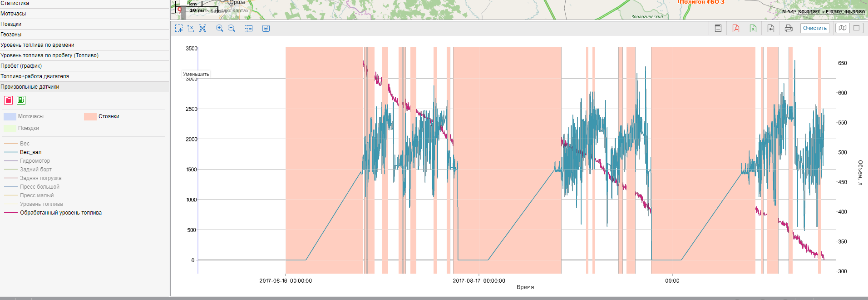
Task: Switch to the map view layout button
Action: [843, 28]
